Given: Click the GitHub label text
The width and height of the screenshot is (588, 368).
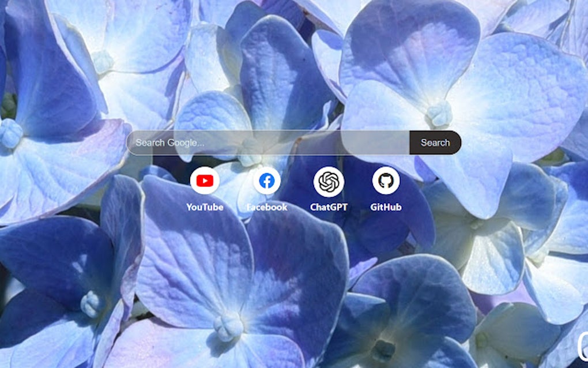Looking at the screenshot, I should (386, 206).
